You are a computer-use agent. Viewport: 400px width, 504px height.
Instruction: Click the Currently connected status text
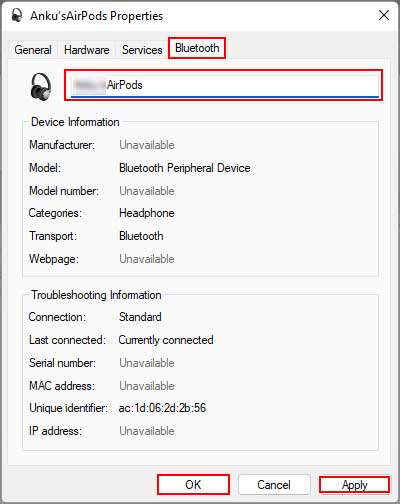pos(166,340)
